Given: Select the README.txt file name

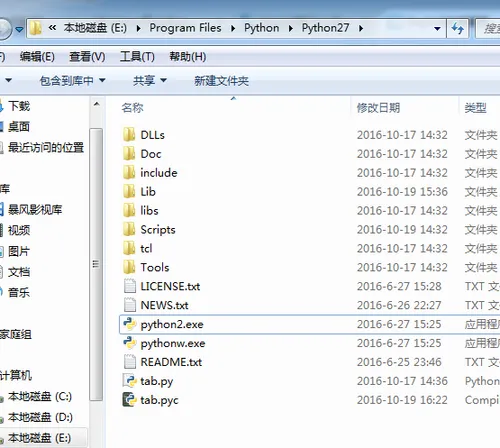Looking at the screenshot, I should 171,362.
